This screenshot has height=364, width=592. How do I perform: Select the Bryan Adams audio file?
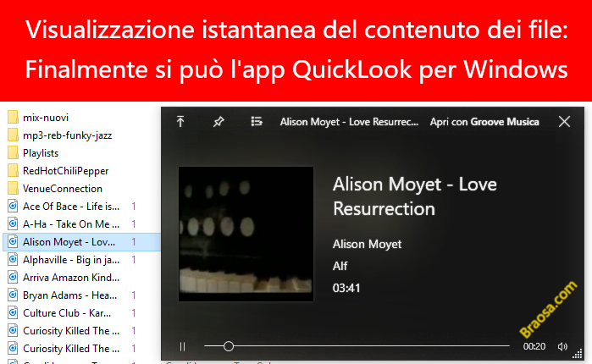coord(69,295)
